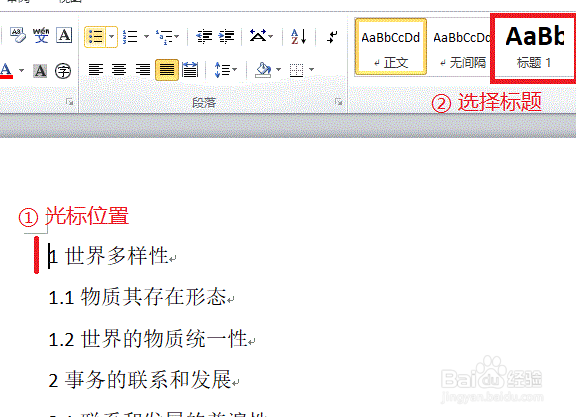Click the line '1.1 物质其存在形态'

[x=141, y=297]
